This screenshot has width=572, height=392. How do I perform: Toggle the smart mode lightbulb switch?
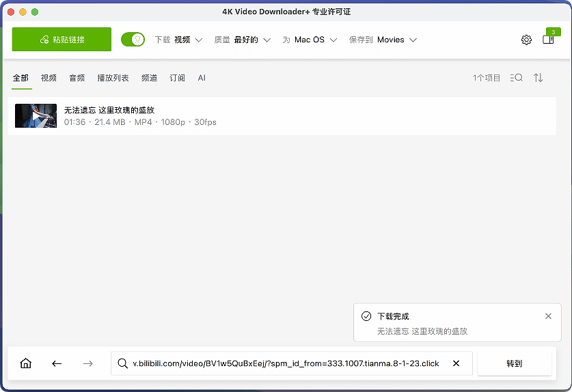[133, 40]
